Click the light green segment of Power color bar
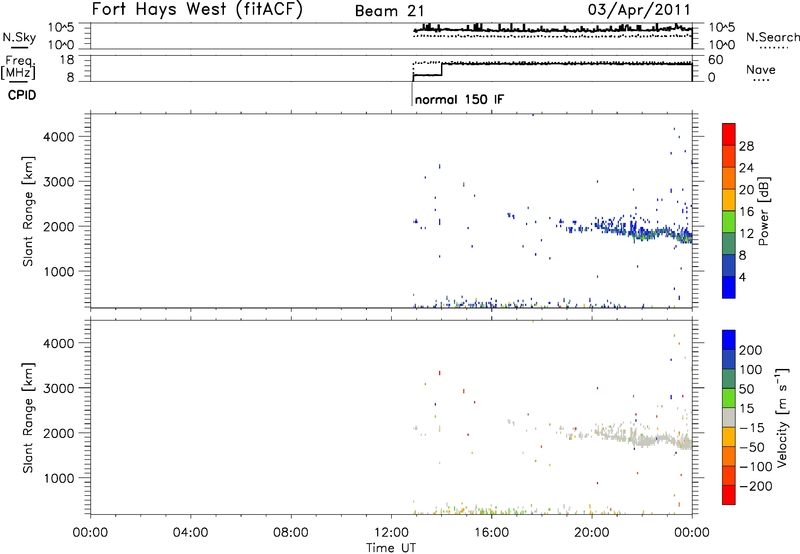This screenshot has width=800, height=554. coord(729,221)
